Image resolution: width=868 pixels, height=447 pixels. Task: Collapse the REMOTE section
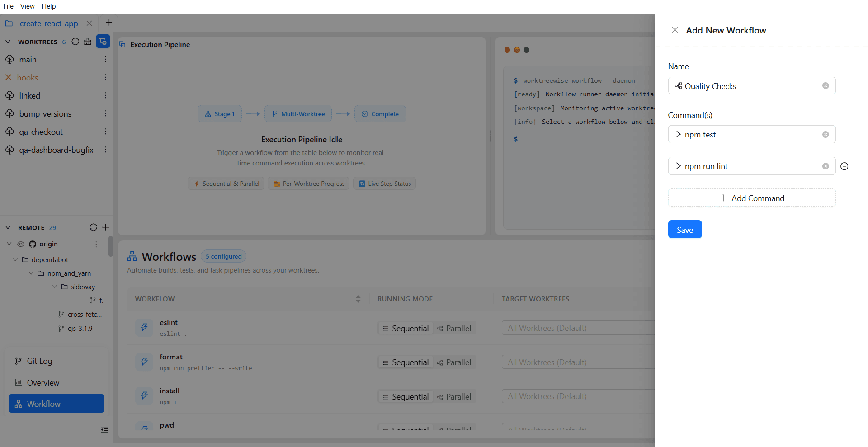(x=8, y=227)
